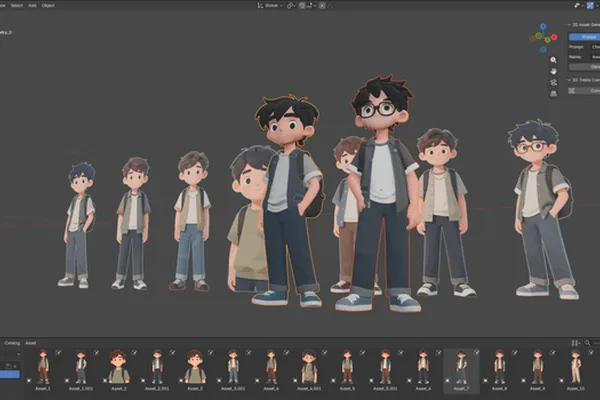Click the Generate button below Name field
600x400 pixels.
click(x=584, y=67)
